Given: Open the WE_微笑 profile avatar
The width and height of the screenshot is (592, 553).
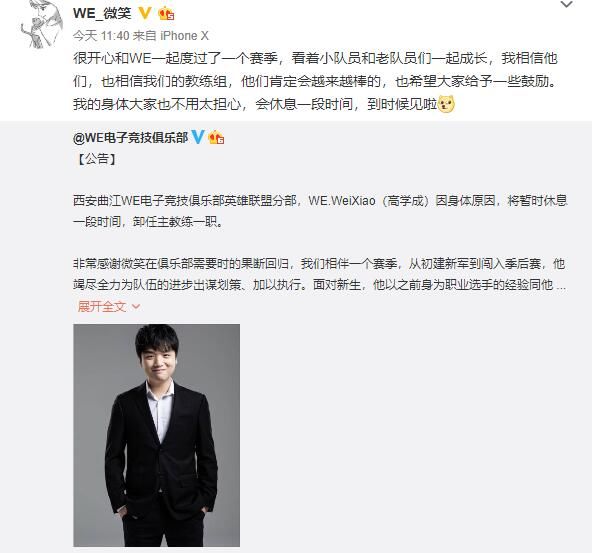Looking at the screenshot, I should [x=42, y=25].
